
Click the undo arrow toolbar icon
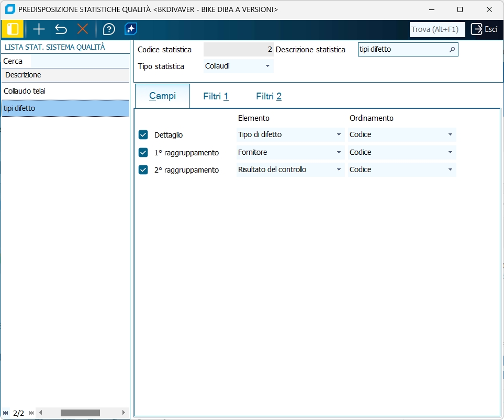[61, 29]
